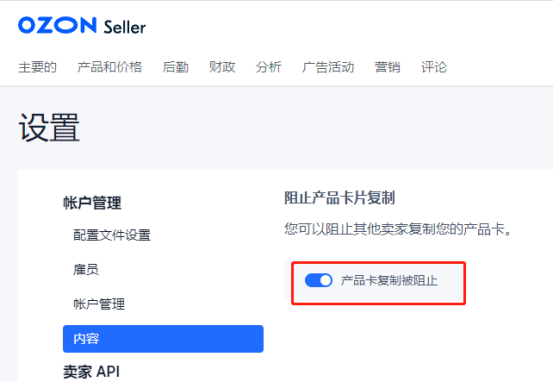Select the 分析 navigation item
The height and width of the screenshot is (382, 554).
coord(269,67)
